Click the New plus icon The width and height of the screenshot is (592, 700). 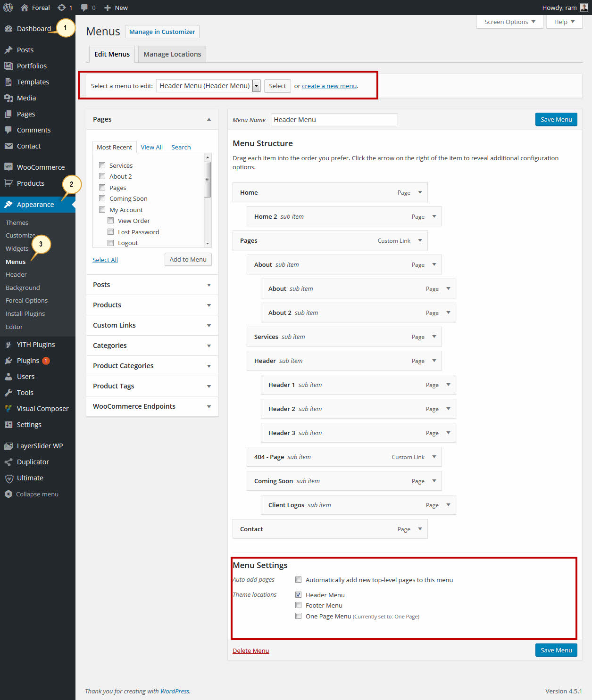tap(108, 8)
